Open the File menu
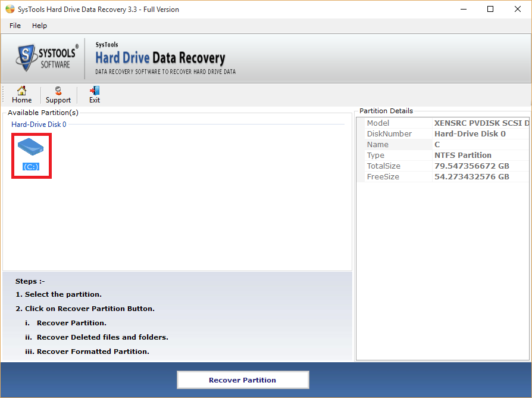This screenshot has height=398, width=532. (15, 26)
